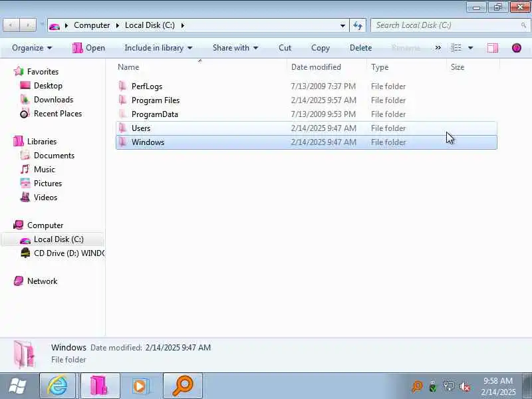Click the search magnifier icon in search box

click(523, 25)
